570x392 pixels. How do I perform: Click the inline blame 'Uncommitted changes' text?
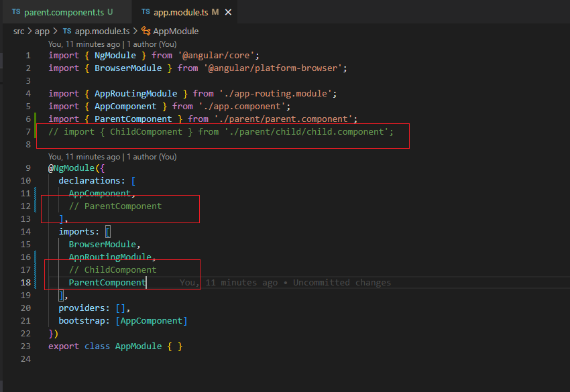point(341,283)
